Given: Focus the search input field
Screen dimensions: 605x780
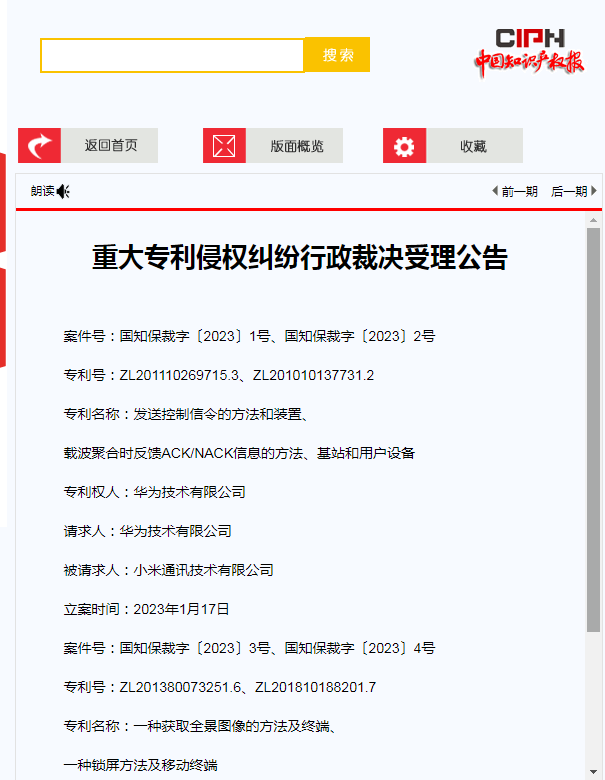Looking at the screenshot, I should (x=172, y=55).
